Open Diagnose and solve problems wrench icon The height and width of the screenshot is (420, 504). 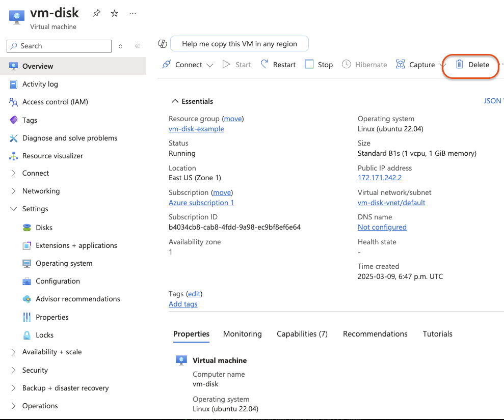13,138
